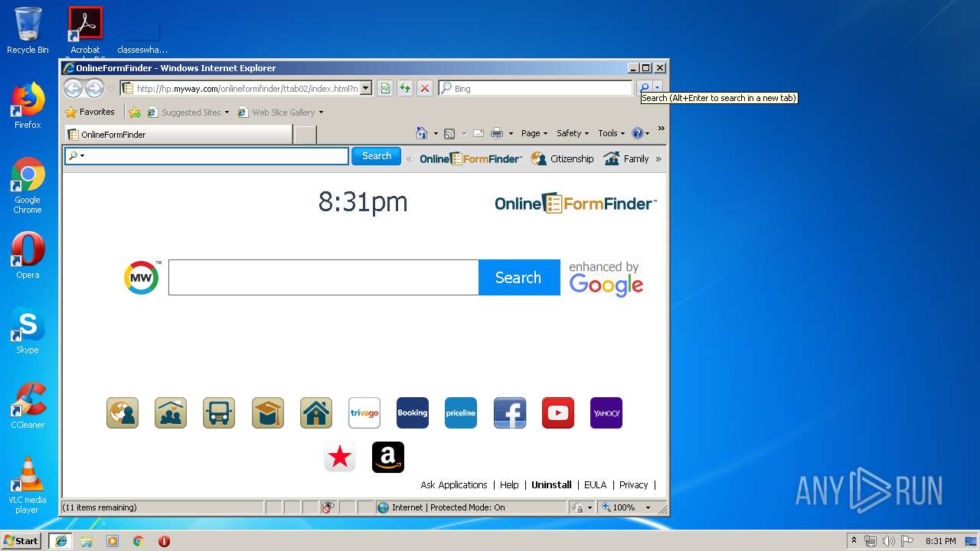The image size is (980, 551).
Task: Click the toolbar's blue Search button
Action: click(x=376, y=156)
